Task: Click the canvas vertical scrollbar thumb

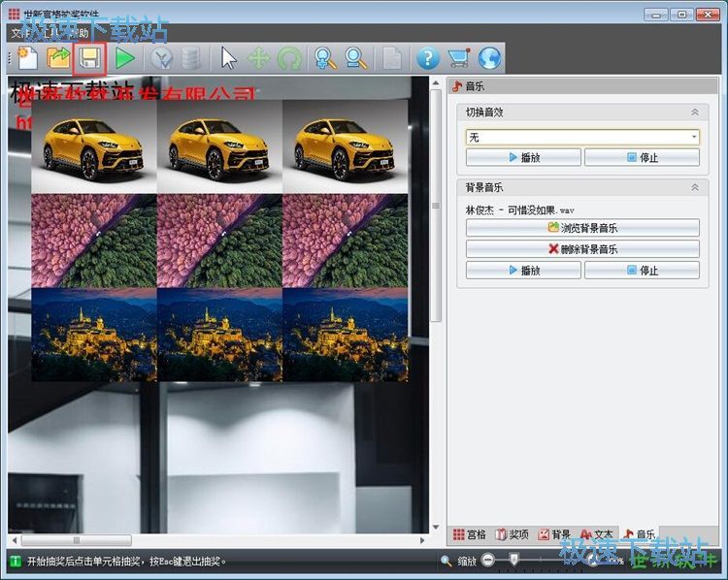Action: coord(436,206)
